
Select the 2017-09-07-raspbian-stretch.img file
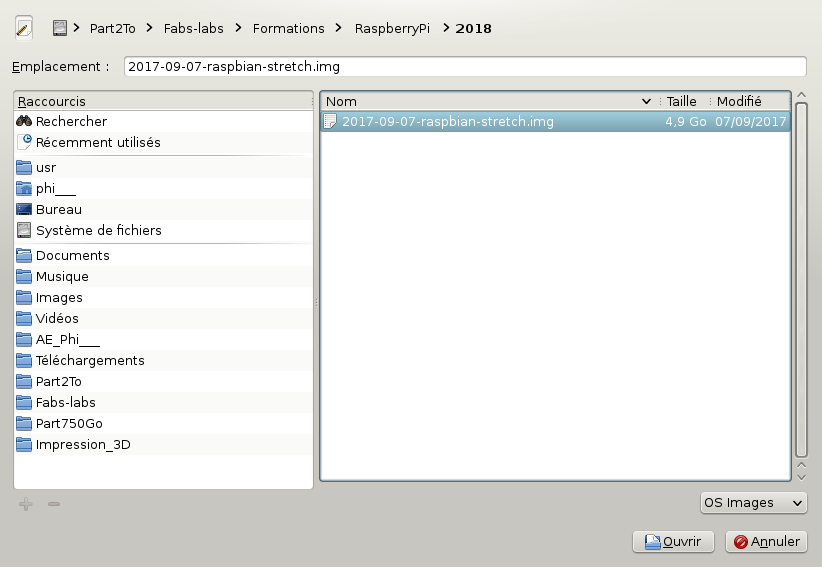coord(447,122)
